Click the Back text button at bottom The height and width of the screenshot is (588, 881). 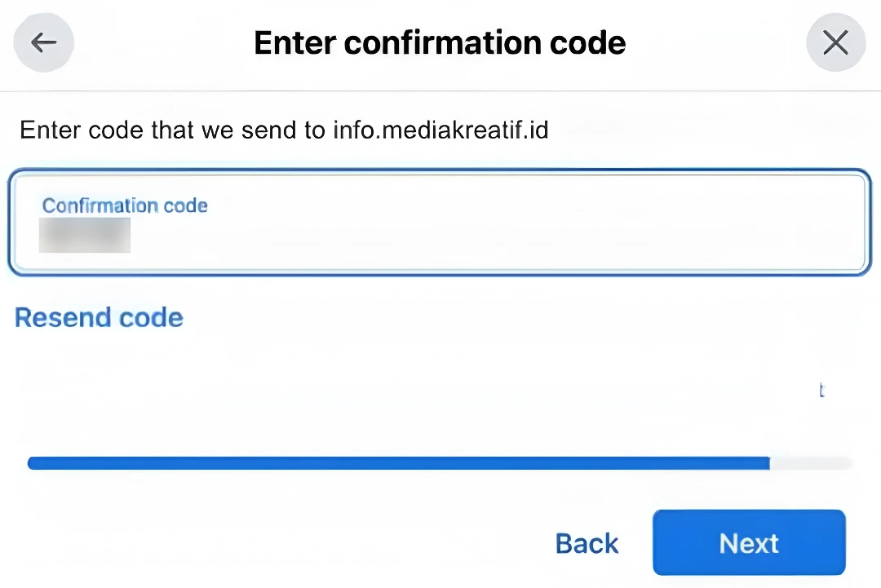(587, 543)
